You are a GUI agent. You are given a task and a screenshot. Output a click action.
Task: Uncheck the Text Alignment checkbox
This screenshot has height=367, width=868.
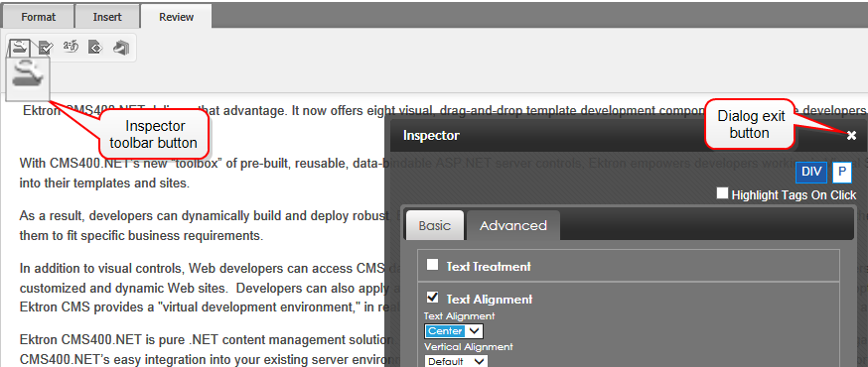tap(432, 298)
